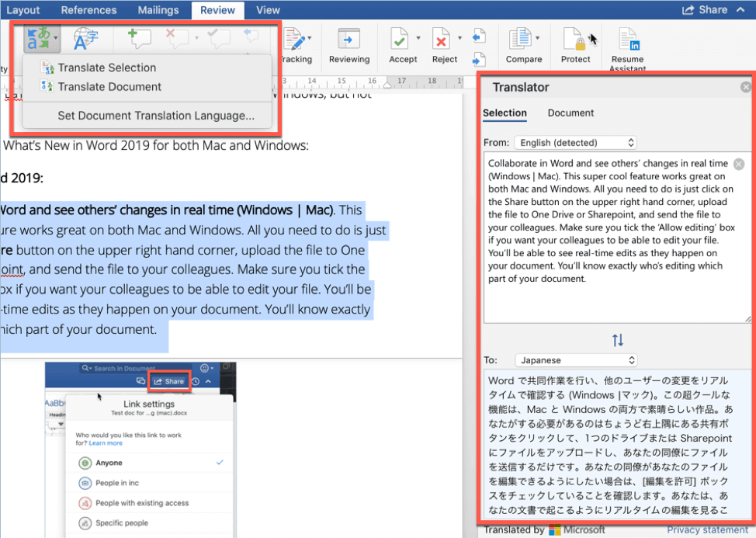Open the Privacy statement link

click(708, 529)
